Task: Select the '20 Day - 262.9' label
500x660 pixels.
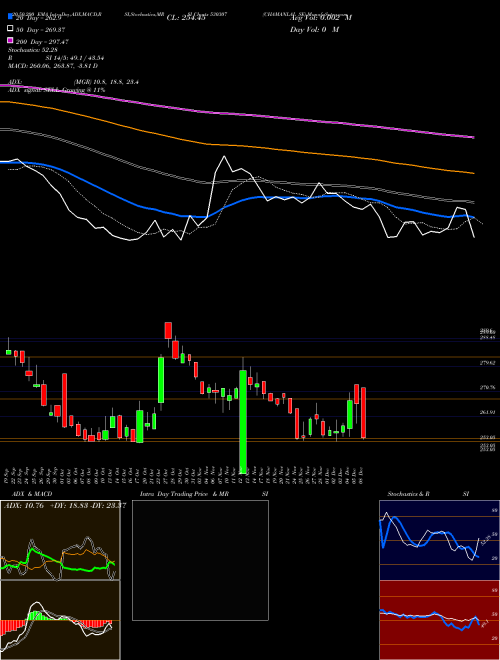Action: click(x=40, y=18)
